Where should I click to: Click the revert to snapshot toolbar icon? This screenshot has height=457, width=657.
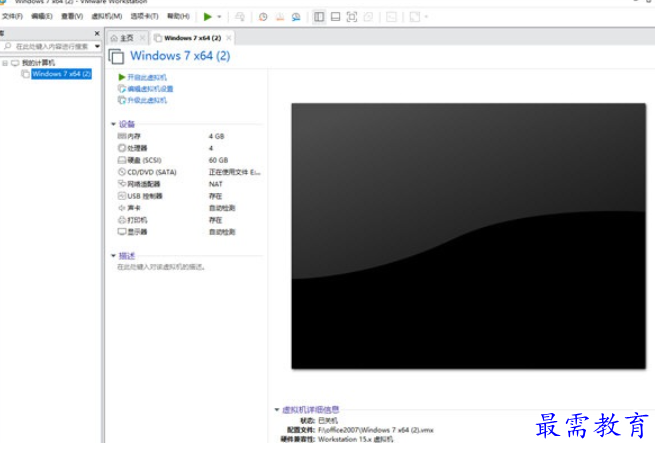pyautogui.click(x=279, y=17)
